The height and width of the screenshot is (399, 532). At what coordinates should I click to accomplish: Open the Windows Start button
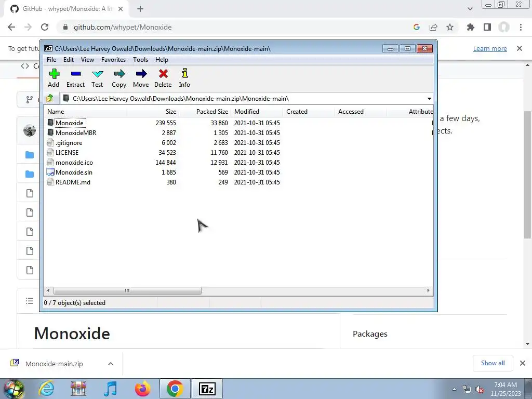[14, 389]
